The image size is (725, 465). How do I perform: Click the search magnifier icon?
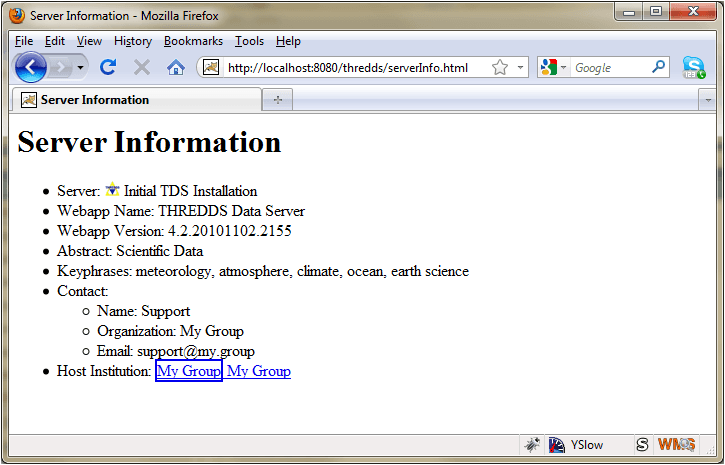[658, 67]
